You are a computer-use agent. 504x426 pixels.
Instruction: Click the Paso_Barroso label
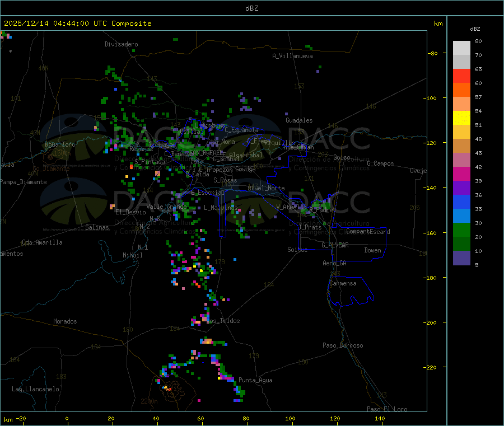click(x=343, y=345)
